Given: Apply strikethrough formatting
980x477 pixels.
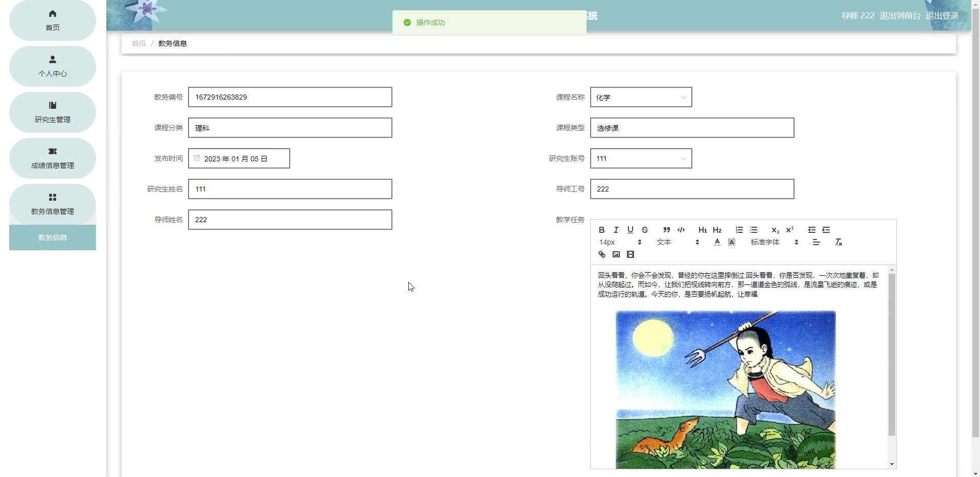Looking at the screenshot, I should [x=645, y=230].
